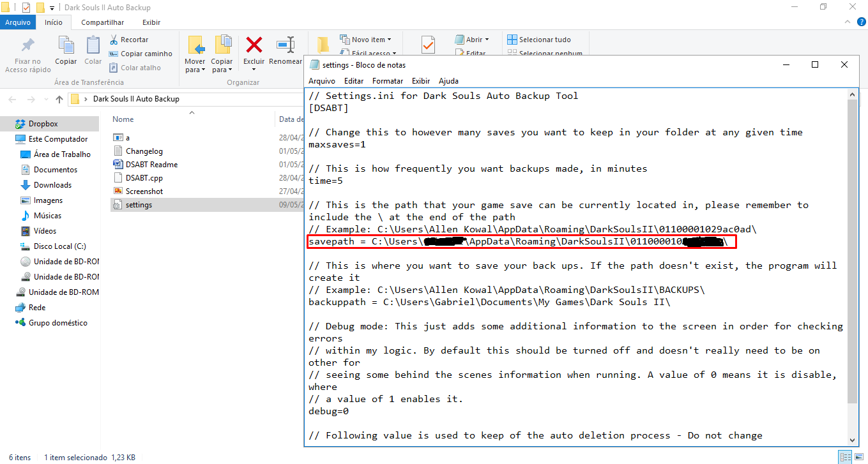Open the Formatar menu in Notepad
The height and width of the screenshot is (464, 868).
tap(388, 81)
